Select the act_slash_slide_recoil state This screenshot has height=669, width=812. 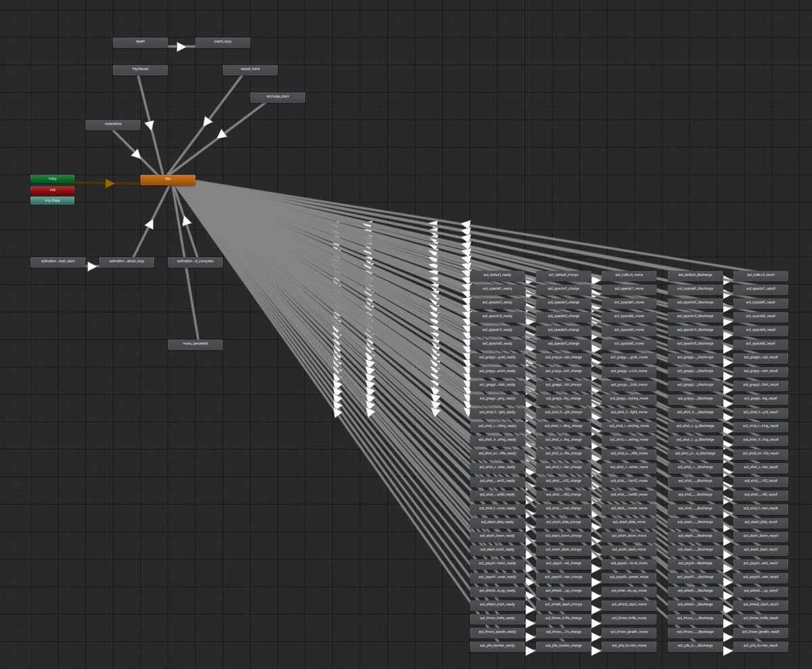pos(761,523)
